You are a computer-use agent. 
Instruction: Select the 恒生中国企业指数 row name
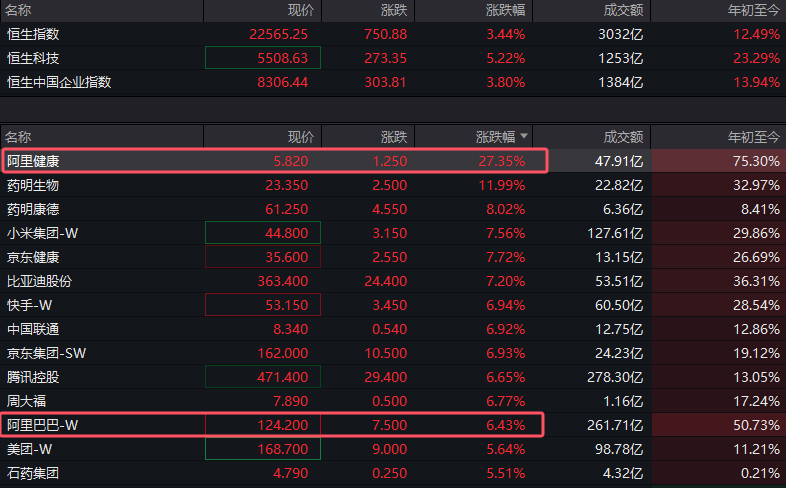coord(59,82)
